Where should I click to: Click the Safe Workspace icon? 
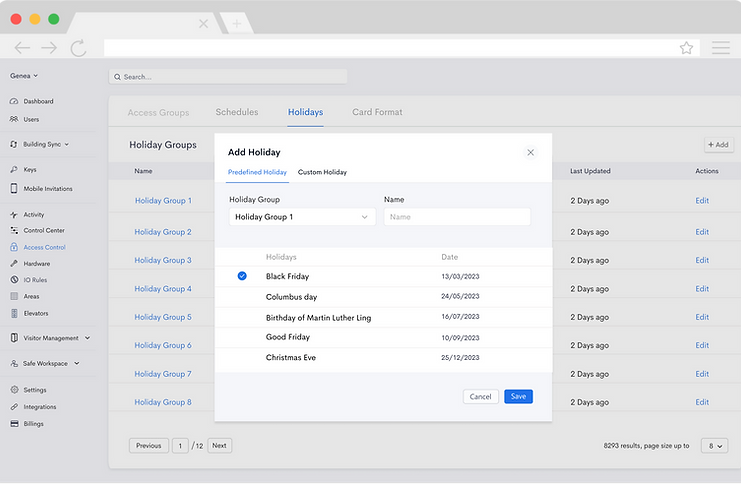point(14,363)
